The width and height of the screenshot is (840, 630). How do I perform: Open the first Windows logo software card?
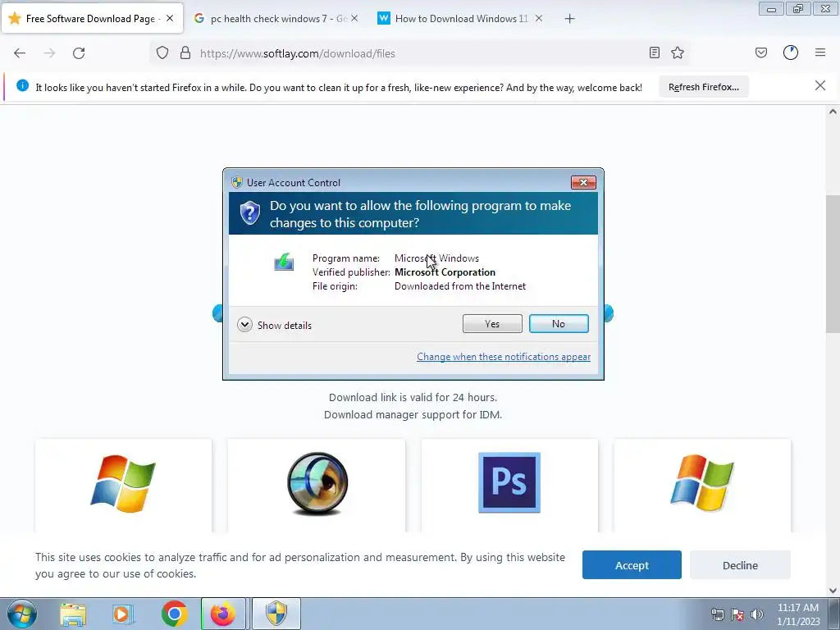(x=123, y=485)
